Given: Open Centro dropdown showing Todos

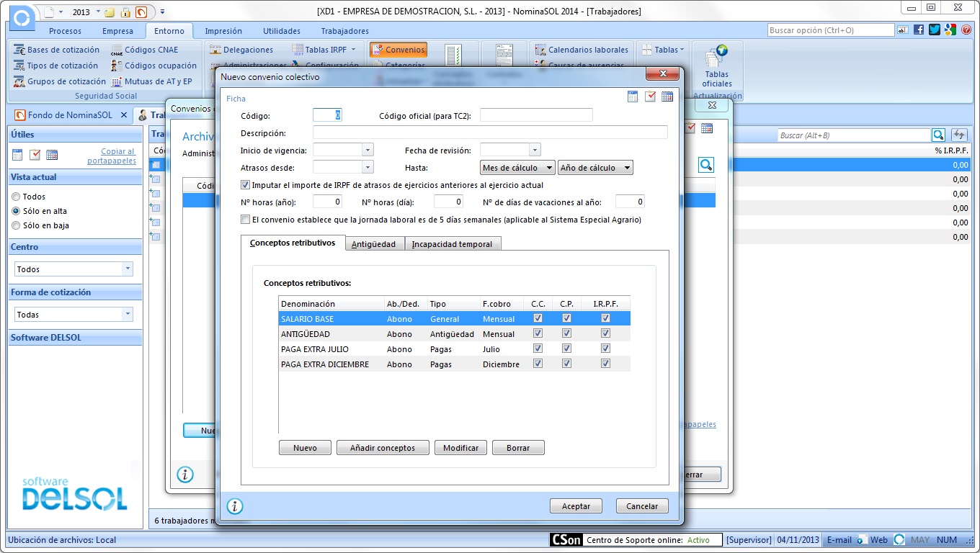Looking at the screenshot, I should pyautogui.click(x=74, y=269).
